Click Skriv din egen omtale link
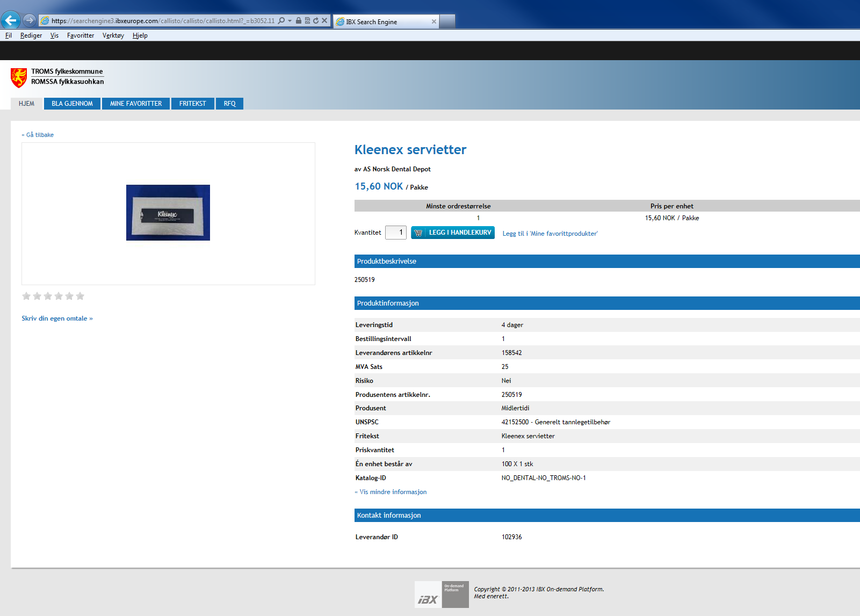 coord(57,318)
